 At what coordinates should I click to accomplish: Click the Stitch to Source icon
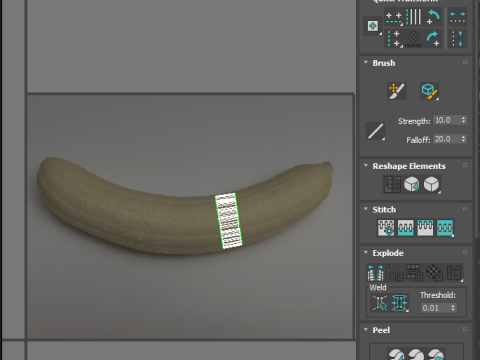coord(425,228)
